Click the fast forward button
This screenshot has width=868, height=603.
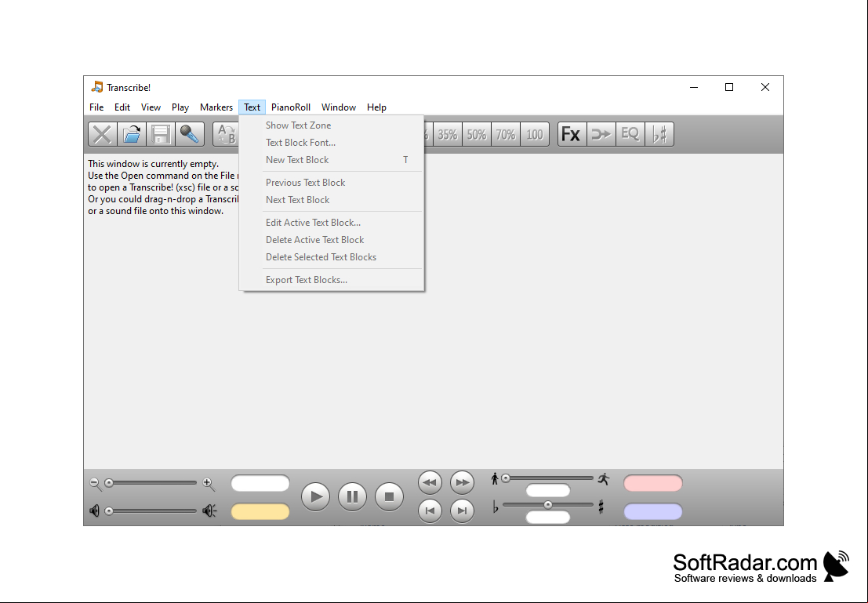(463, 482)
